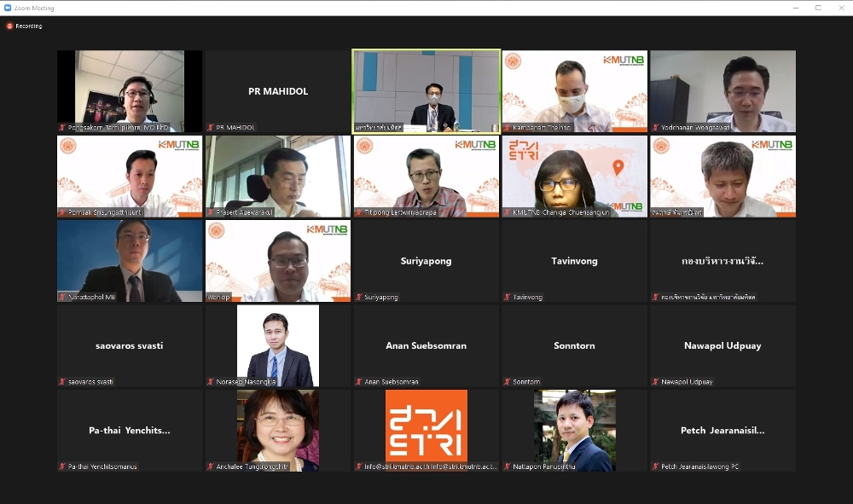Click the Zoom app icon in title bar
The image size is (853, 504).
pyautogui.click(x=8, y=8)
